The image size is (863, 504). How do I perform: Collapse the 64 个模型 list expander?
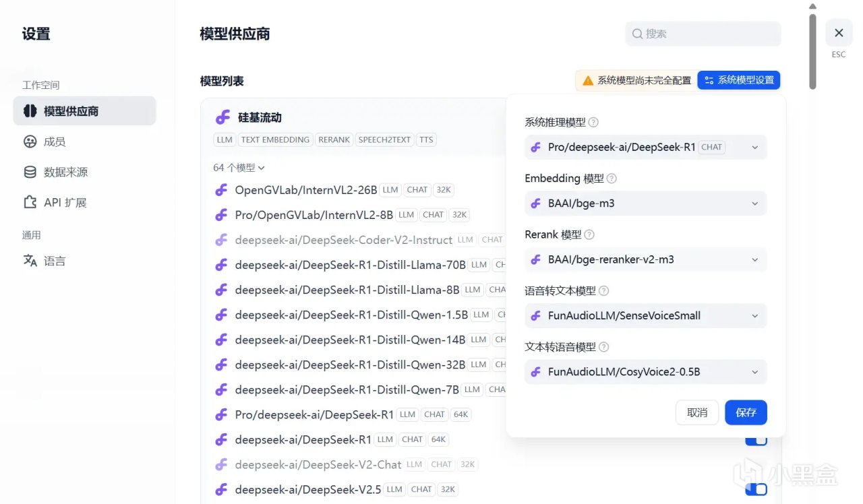tap(239, 168)
